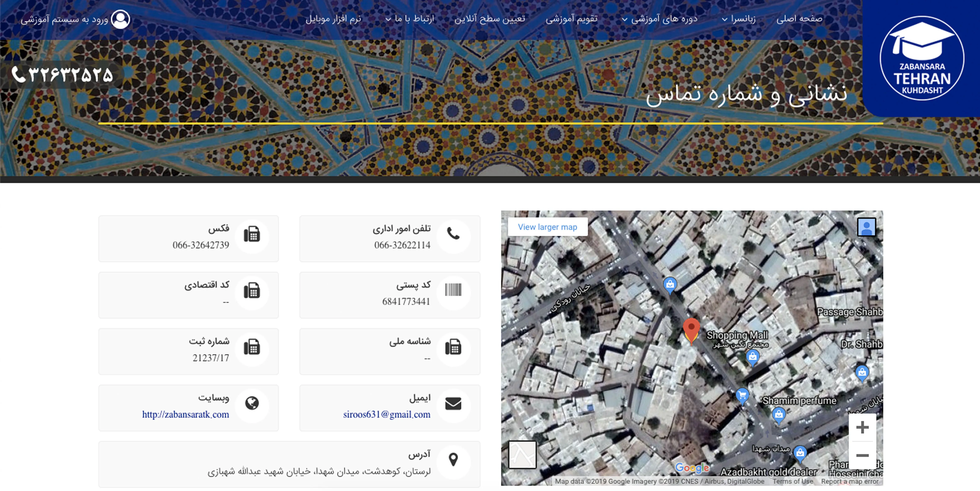
Task: Click the fax machine icon
Action: coord(252,234)
